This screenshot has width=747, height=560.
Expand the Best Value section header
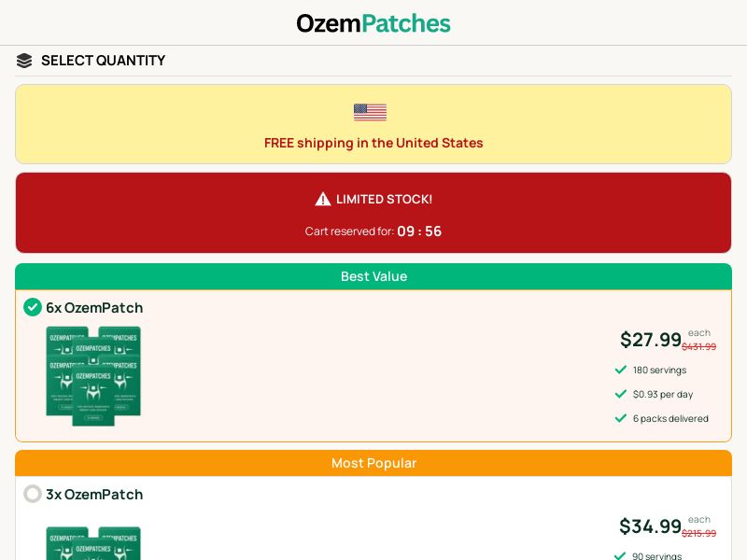click(x=373, y=276)
